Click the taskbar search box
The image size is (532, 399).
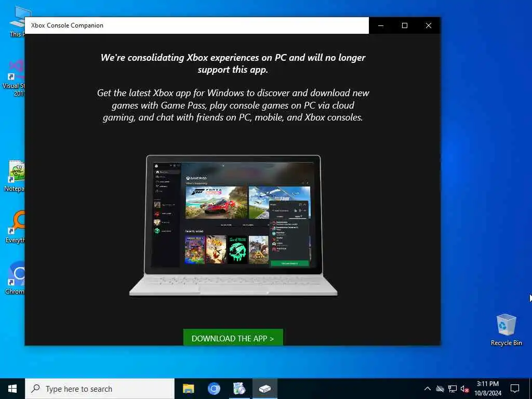tap(100, 389)
